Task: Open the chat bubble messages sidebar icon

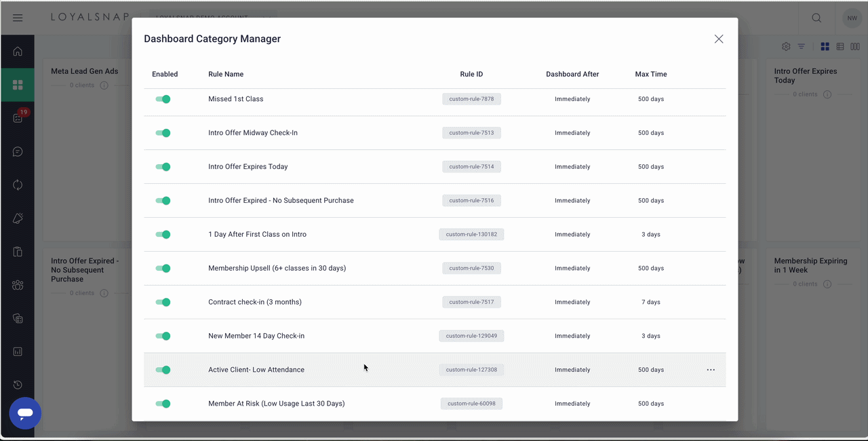Action: (x=18, y=151)
